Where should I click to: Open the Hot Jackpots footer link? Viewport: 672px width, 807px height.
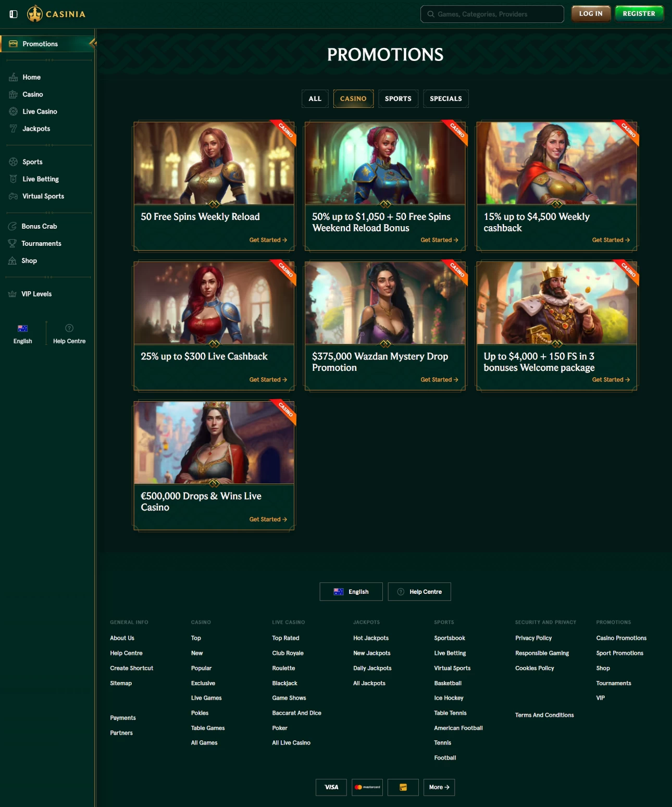(371, 638)
